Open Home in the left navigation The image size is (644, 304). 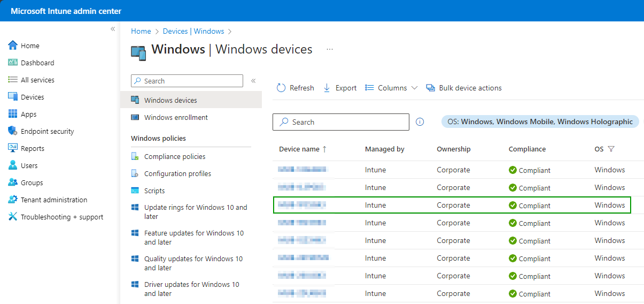point(24,45)
